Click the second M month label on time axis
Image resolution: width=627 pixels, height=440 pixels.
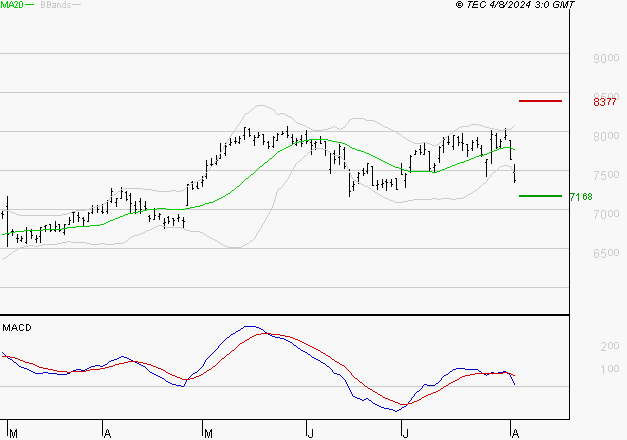(208, 434)
